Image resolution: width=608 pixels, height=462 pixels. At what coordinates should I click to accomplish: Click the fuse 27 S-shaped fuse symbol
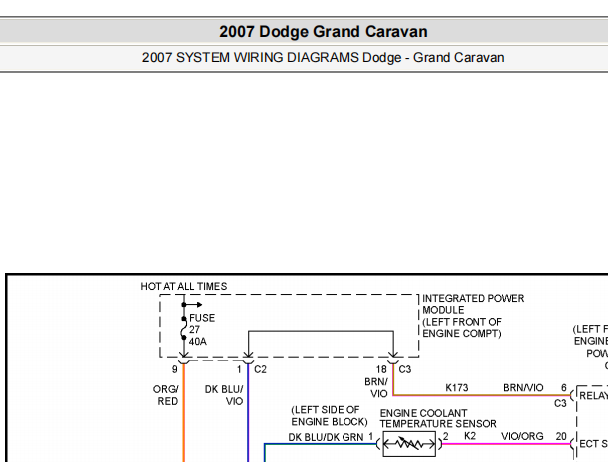183,328
